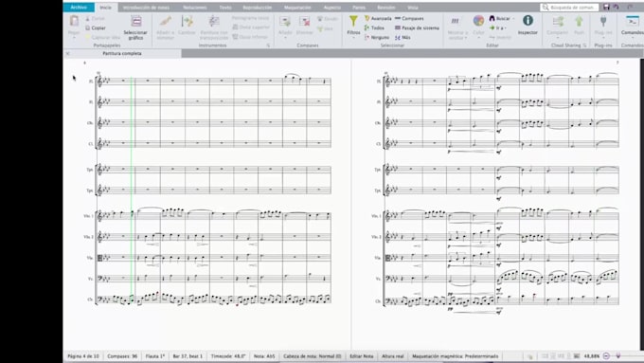Click the Compartir cloud sharing icon

click(558, 22)
